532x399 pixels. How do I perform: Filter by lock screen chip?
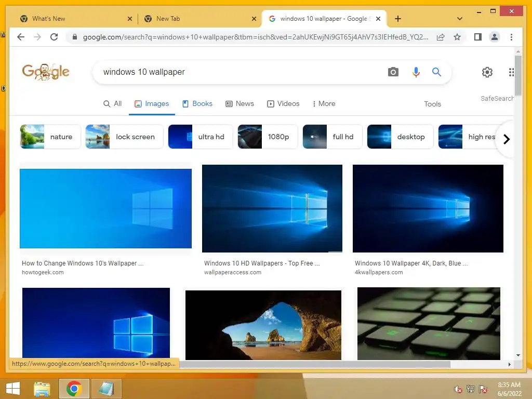pos(124,137)
